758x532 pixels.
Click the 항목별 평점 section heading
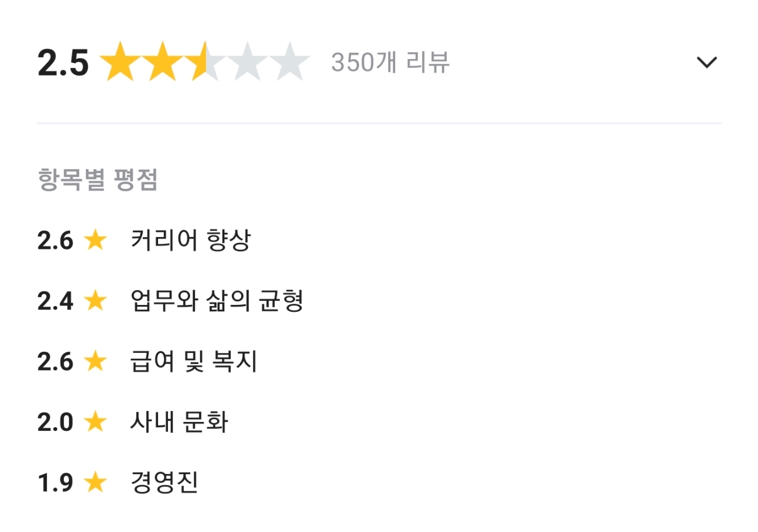point(98,180)
